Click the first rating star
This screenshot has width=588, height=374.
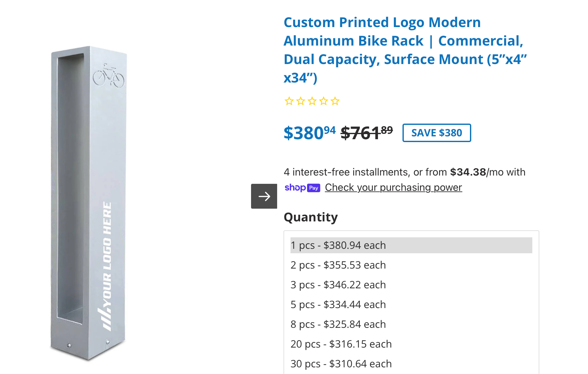pos(289,101)
